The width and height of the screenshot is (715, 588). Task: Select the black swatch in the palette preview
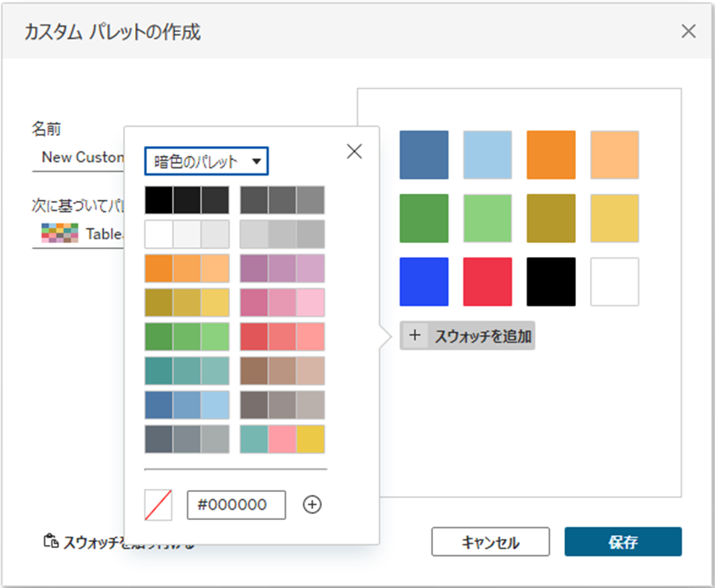551,282
